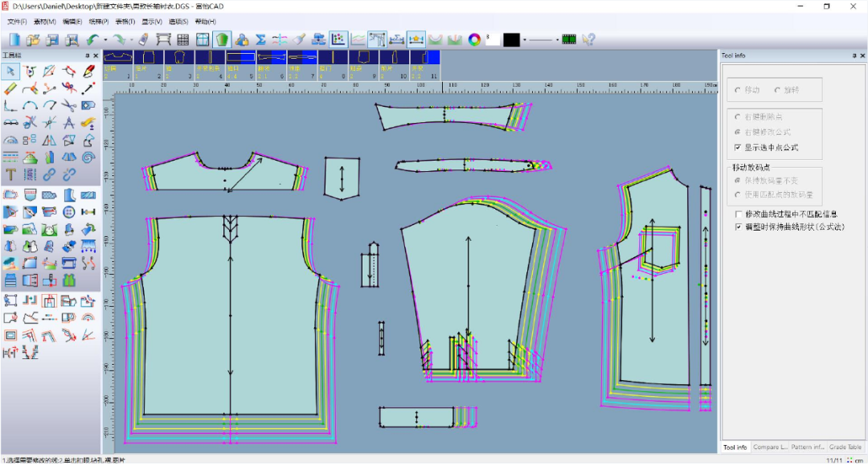This screenshot has width=868, height=466.
Task: Click the black color swatch
Action: pyautogui.click(x=511, y=40)
